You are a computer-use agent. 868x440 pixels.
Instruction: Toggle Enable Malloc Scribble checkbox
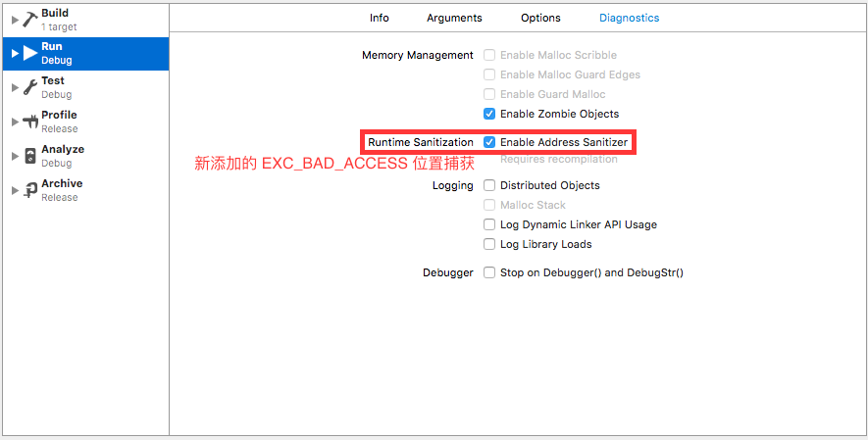(489, 55)
